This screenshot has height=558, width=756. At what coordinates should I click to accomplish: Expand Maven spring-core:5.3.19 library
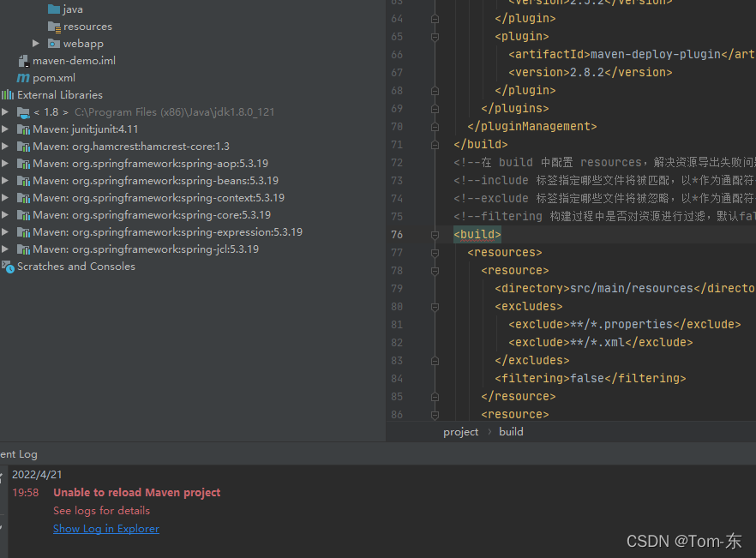[x=6, y=214]
